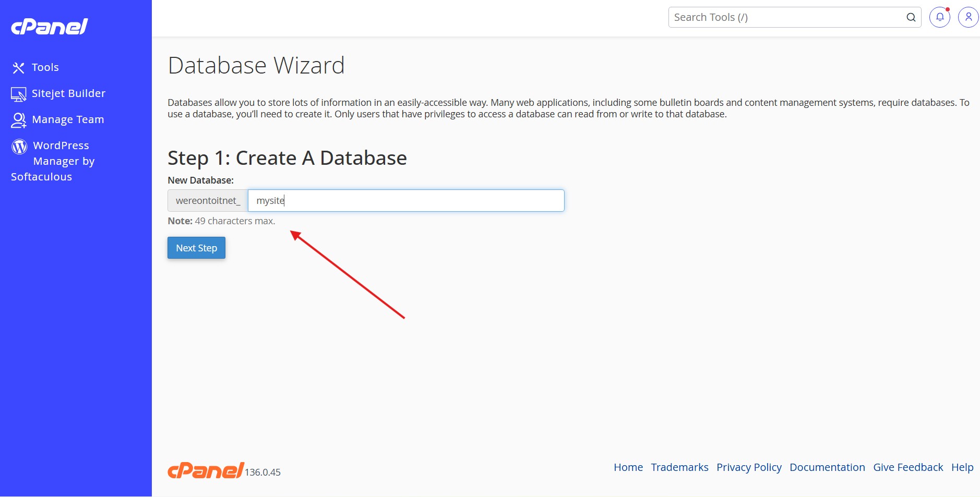Click the cPanel logo in the sidebar
980x497 pixels.
pos(50,27)
